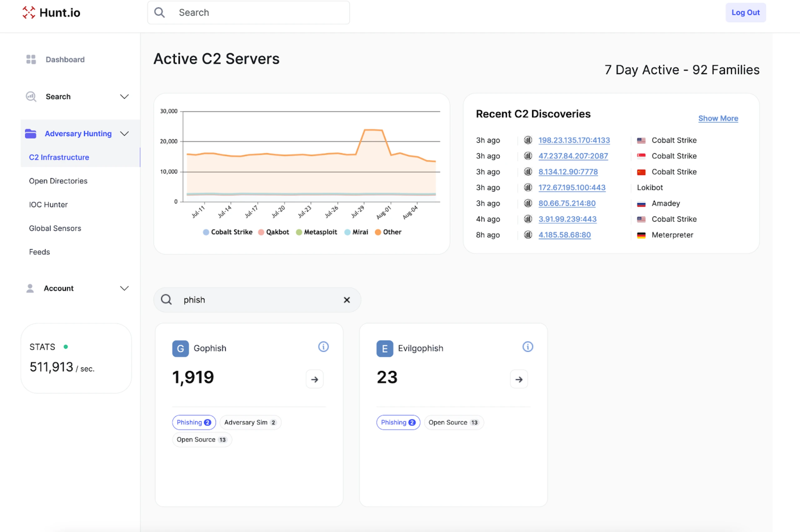
Task: Open the Gophish info icon
Action: (x=323, y=347)
